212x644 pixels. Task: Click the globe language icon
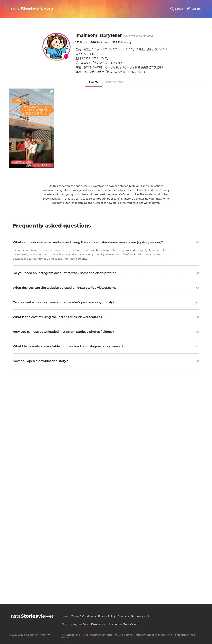pyautogui.click(x=189, y=9)
